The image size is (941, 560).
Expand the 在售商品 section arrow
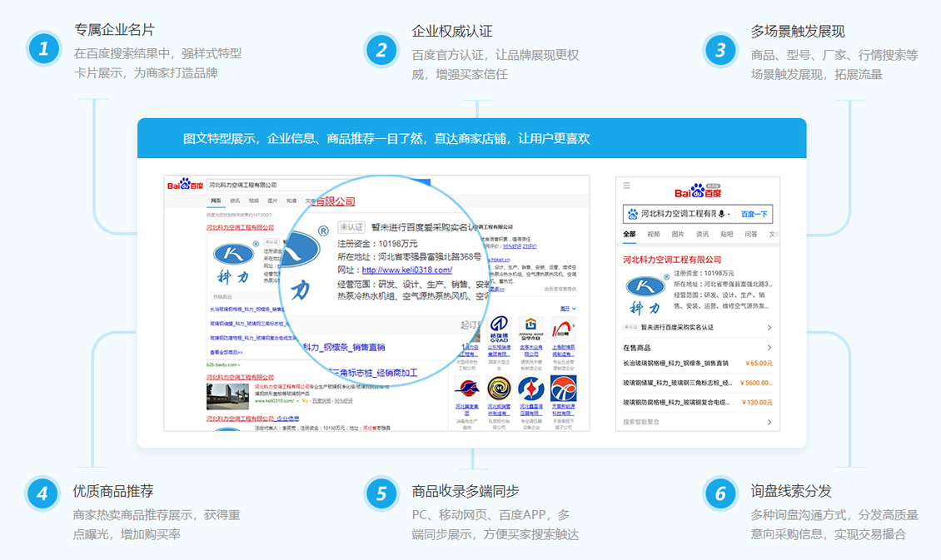tap(769, 348)
